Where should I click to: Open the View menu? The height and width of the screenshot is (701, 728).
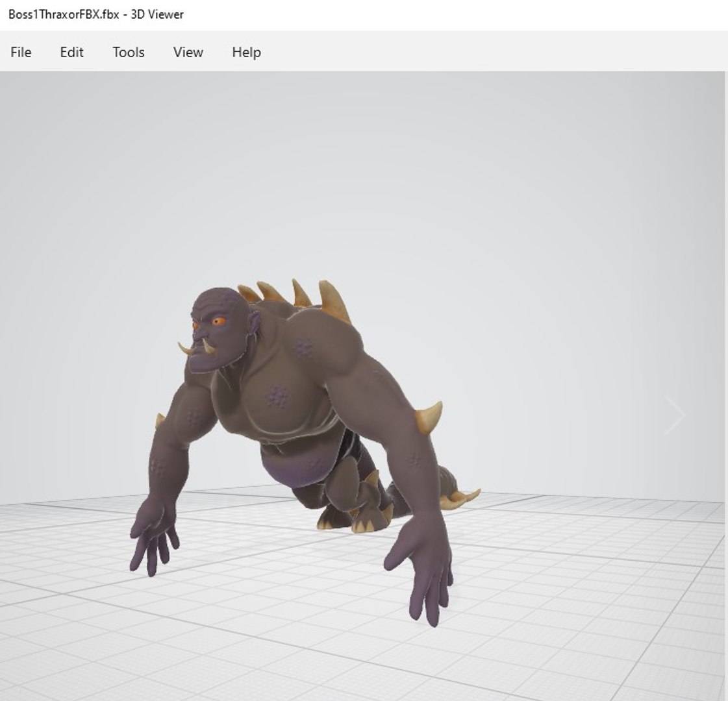click(x=188, y=52)
